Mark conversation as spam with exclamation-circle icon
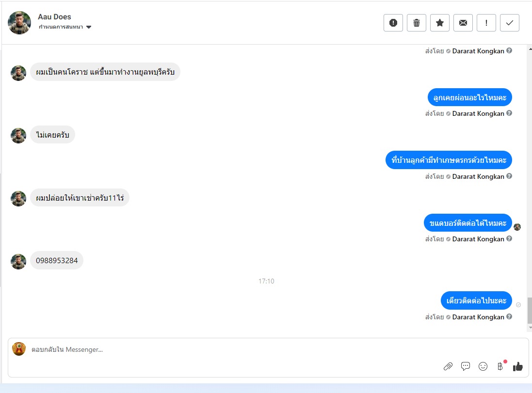 393,23
